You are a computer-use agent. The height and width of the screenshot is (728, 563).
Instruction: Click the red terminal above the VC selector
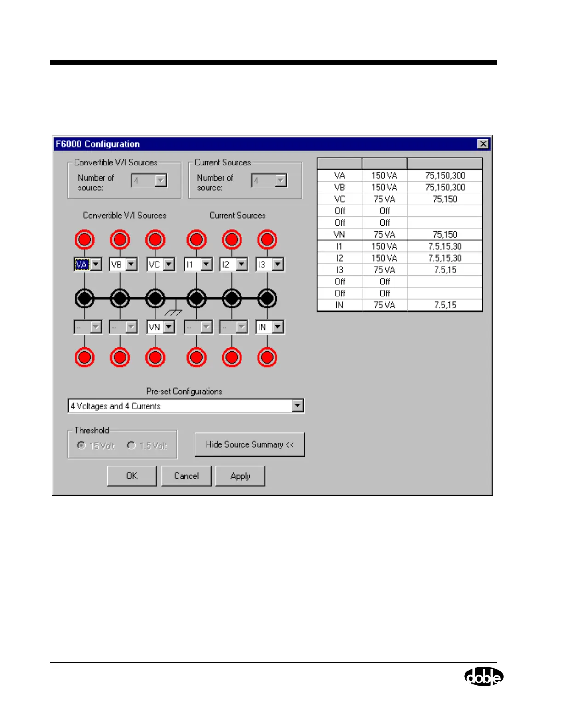coord(155,239)
